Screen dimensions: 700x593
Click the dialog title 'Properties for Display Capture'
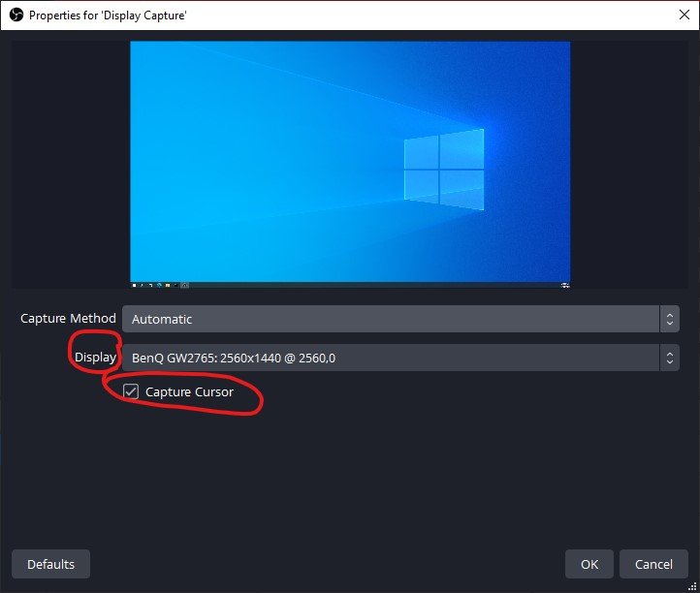tap(108, 16)
